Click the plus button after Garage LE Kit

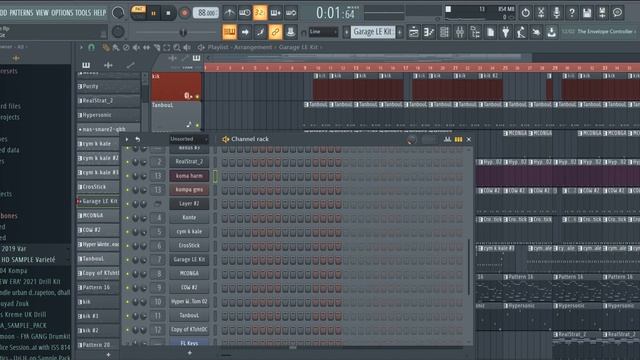[x=400, y=32]
